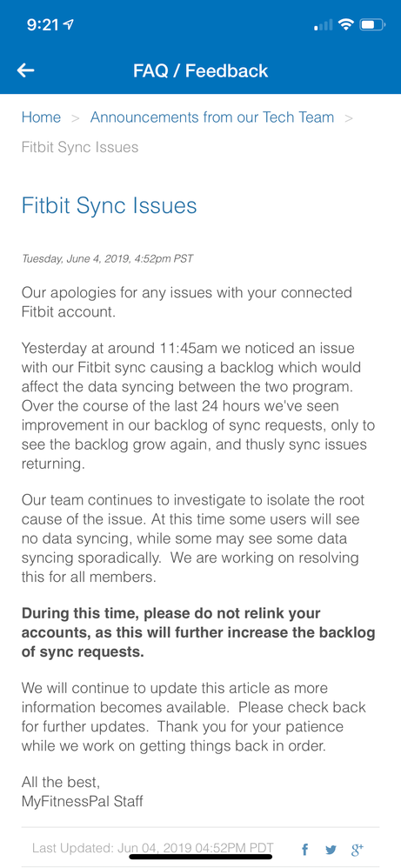Tap the Fitbit Sync Issues article heading
Screen dimensions: 401x868
(109, 206)
